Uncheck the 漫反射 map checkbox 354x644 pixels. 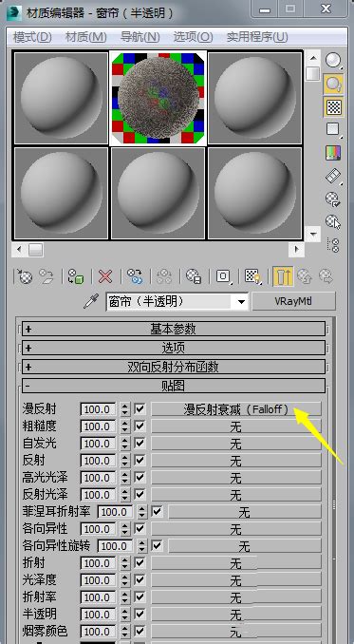point(140,409)
